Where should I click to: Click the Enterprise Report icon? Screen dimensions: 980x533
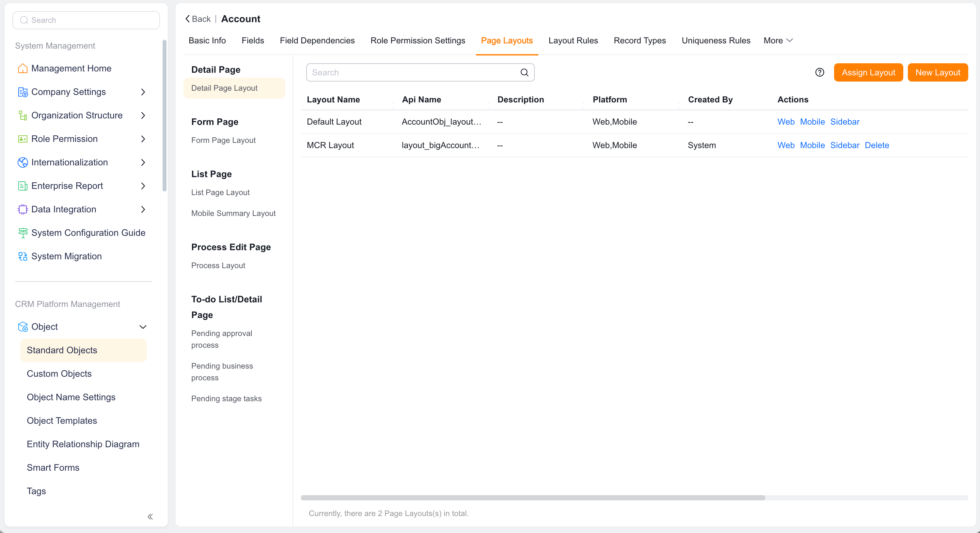[23, 186]
